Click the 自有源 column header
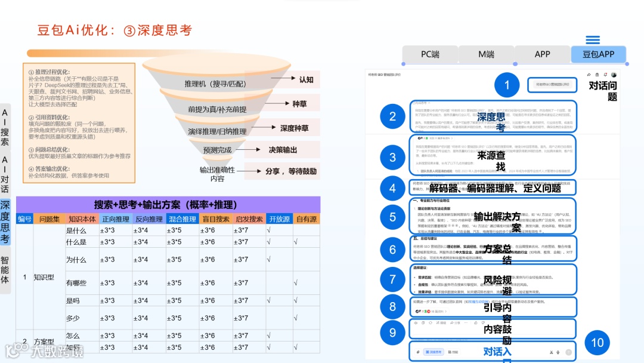This screenshot has height=363, width=644. [x=306, y=219]
